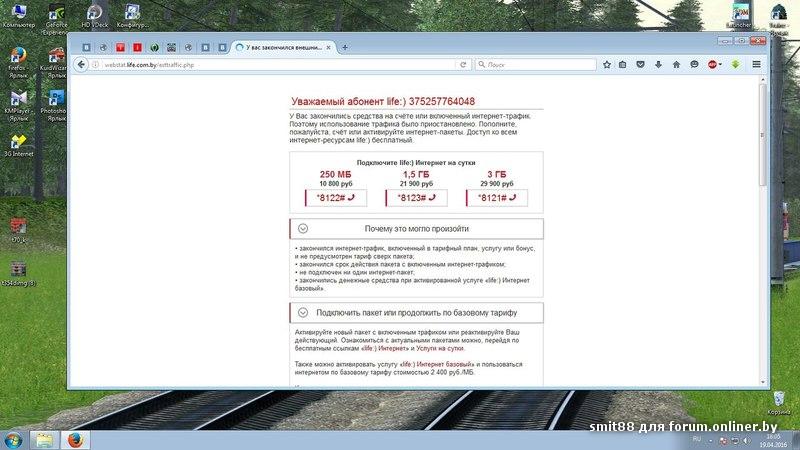Open the Photoshop desktop shortcut
The width and height of the screenshot is (800, 450).
tap(55, 106)
